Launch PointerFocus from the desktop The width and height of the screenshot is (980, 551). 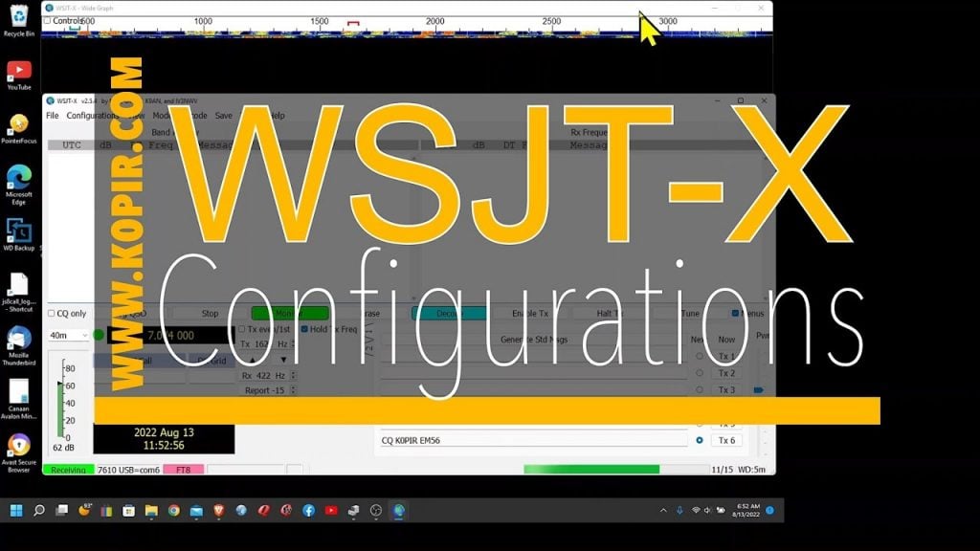19,129
